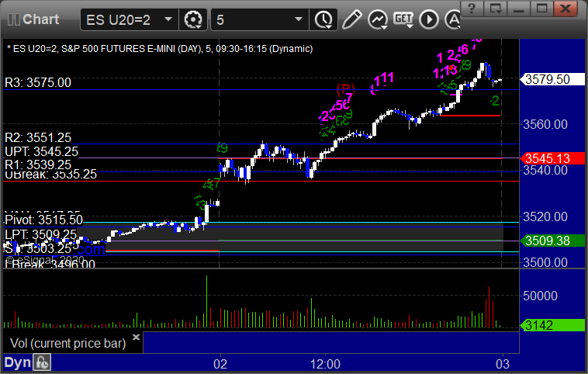Open the symbol settings gear icon
The width and height of the screenshot is (588, 374).
193,19
